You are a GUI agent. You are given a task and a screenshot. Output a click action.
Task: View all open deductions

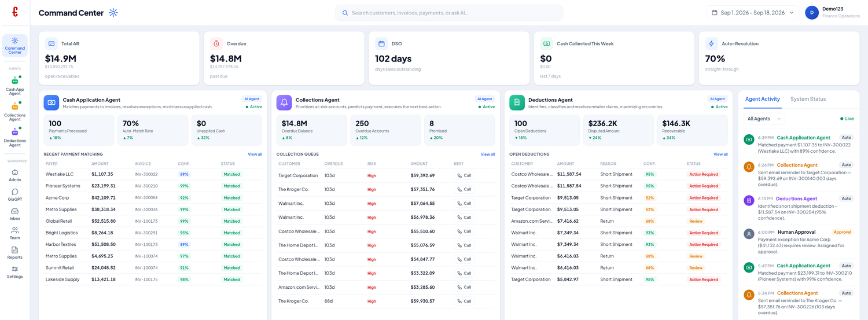[x=720, y=155]
